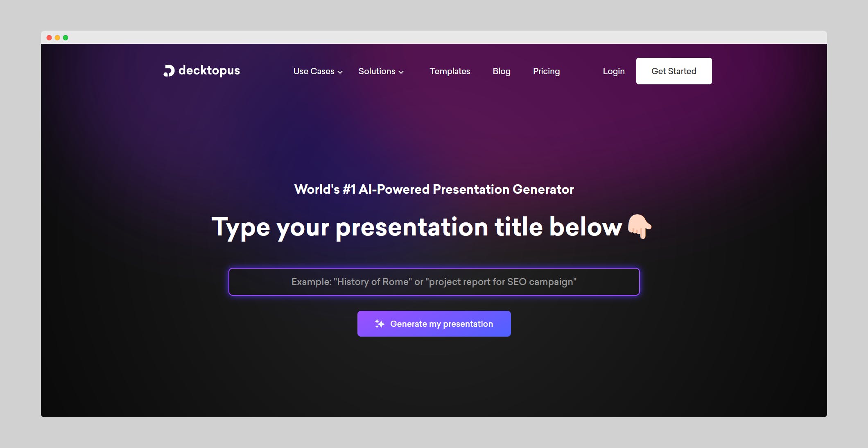The height and width of the screenshot is (448, 868).
Task: Expand the Solutions chevron arrow
Action: 401,72
